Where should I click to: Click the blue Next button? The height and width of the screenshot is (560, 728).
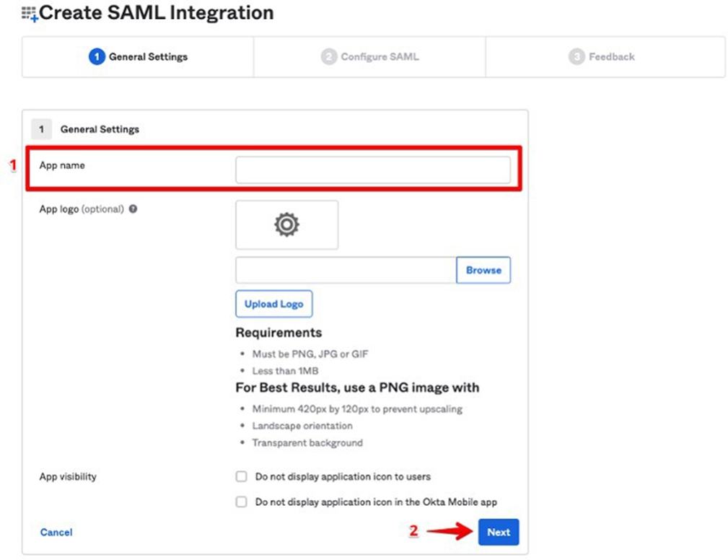498,532
